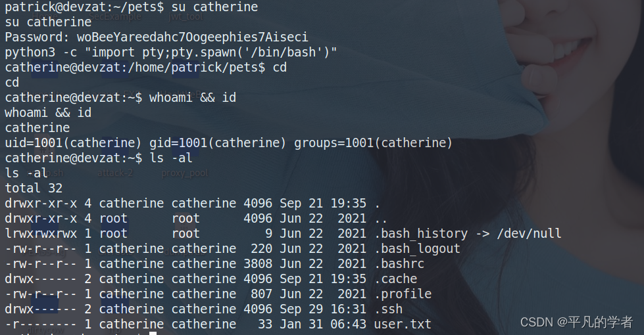644x335 pixels.
Task: Click the /dev/null symlink target
Action: point(529,234)
